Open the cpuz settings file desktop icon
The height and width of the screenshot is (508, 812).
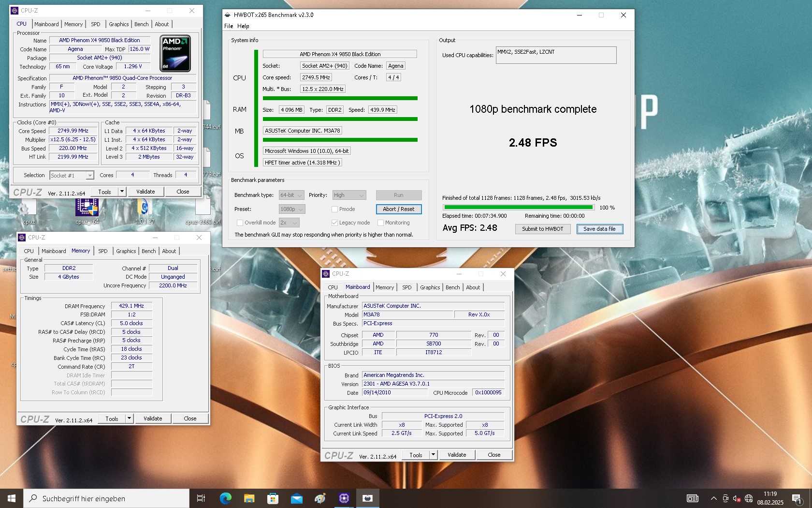(27, 209)
